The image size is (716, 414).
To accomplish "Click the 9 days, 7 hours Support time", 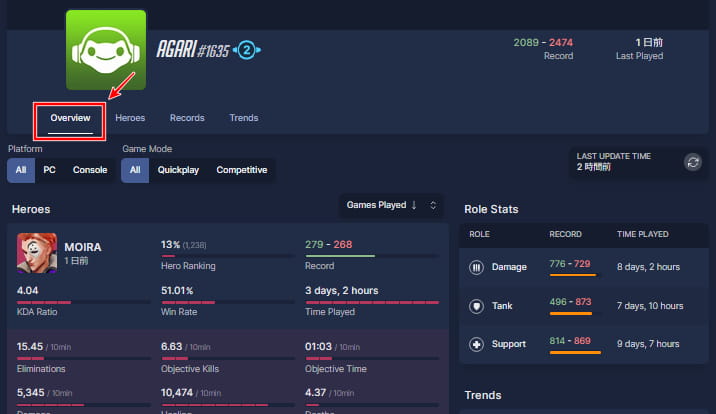I will (x=648, y=344).
